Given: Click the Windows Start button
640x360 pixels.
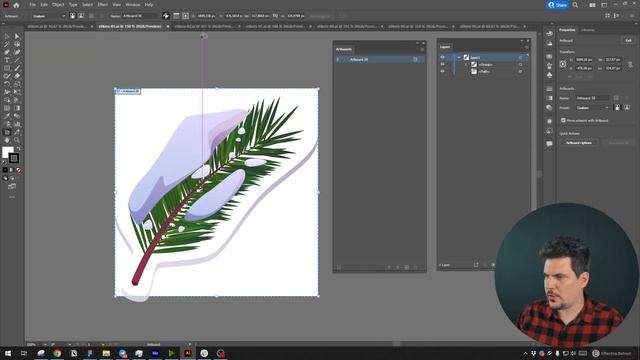Looking at the screenshot, I should pyautogui.click(x=8, y=353).
